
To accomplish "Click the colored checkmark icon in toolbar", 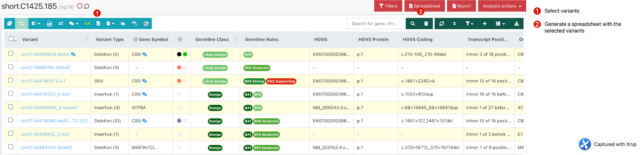I will click(x=87, y=24).
